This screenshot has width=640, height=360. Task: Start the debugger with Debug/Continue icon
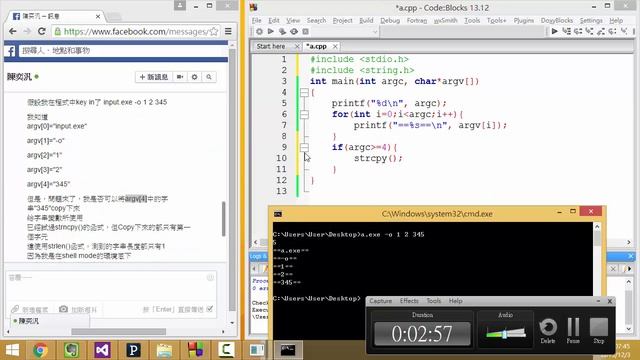554,31
